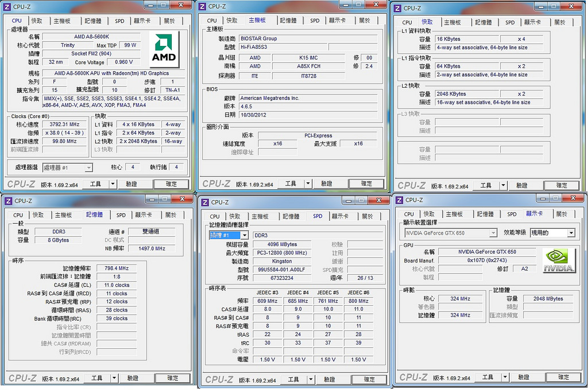Click 確定 in the L1/L2 cache window
The height and width of the screenshot is (390, 588).
tap(562, 185)
